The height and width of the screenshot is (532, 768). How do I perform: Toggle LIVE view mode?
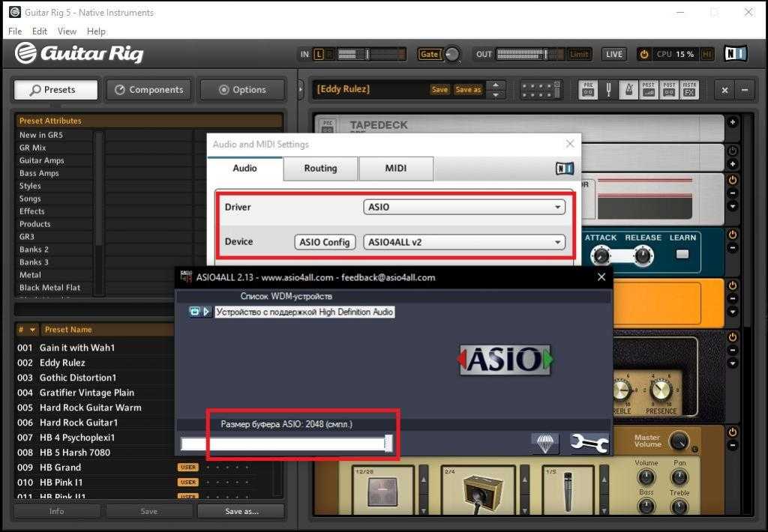[x=613, y=54]
